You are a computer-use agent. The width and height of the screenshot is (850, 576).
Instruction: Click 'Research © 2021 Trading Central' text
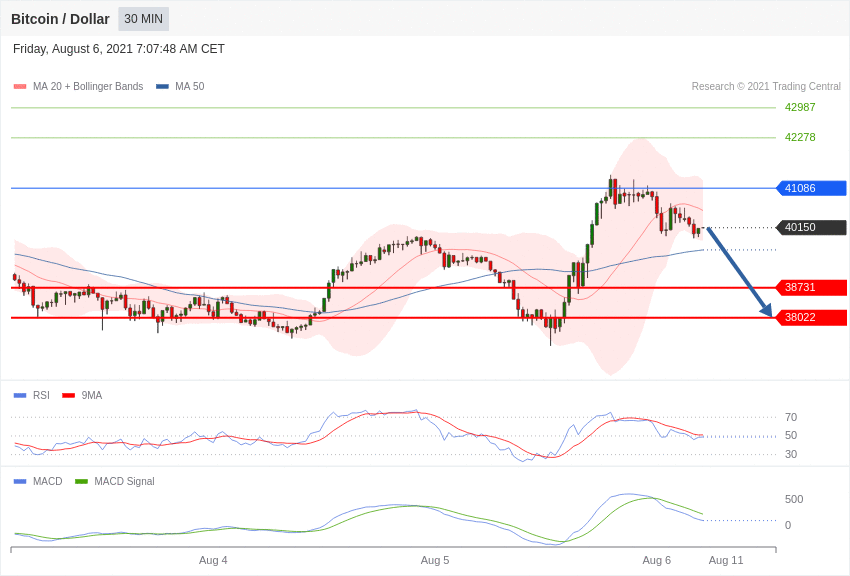tap(766, 86)
